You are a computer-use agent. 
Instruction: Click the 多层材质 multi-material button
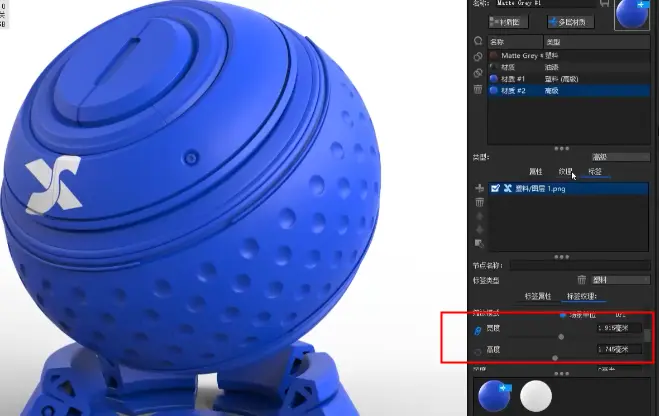point(570,22)
